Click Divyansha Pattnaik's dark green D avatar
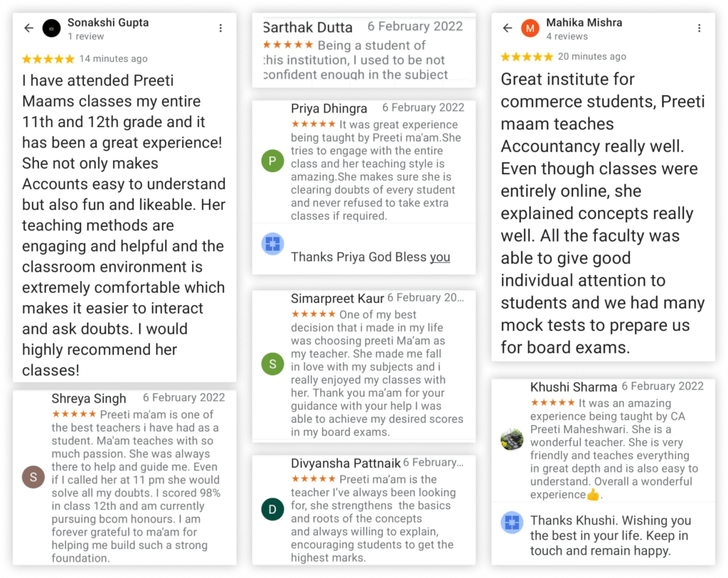Image resolution: width=728 pixels, height=578 pixels. tap(272, 509)
